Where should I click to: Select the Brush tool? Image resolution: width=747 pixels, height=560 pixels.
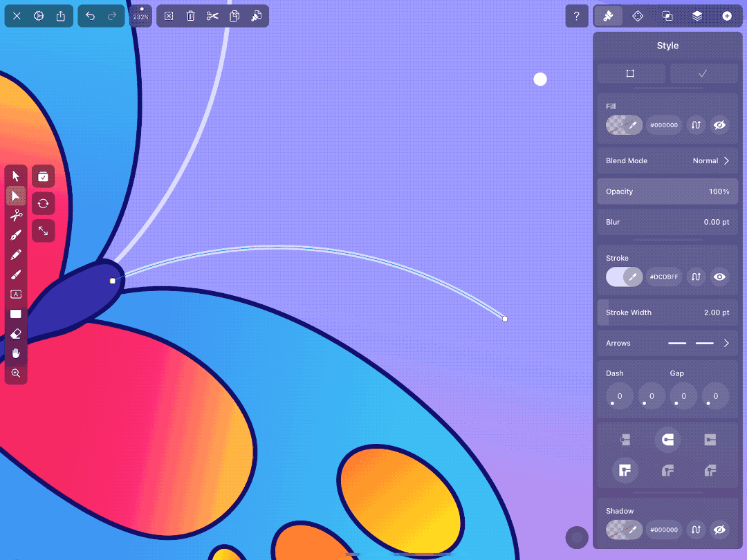16,274
